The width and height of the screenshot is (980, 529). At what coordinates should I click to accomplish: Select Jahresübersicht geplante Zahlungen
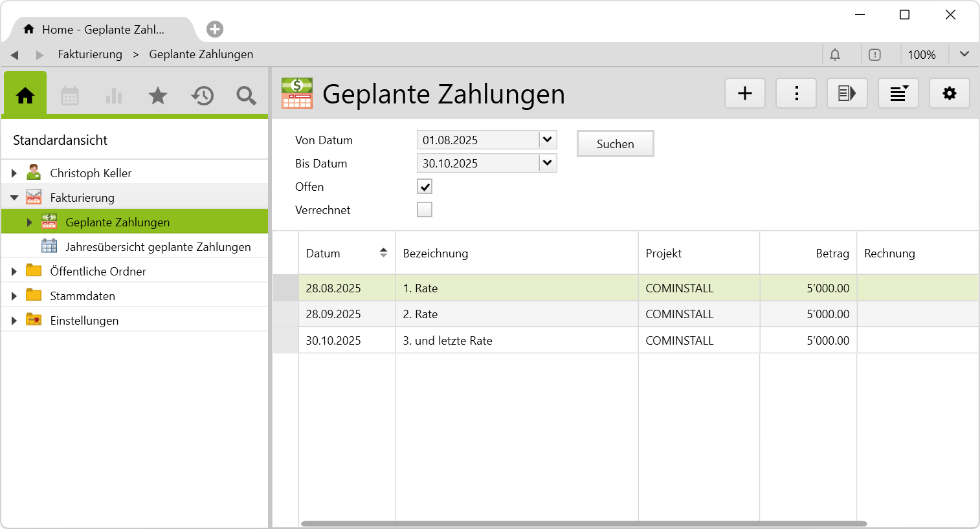158,247
